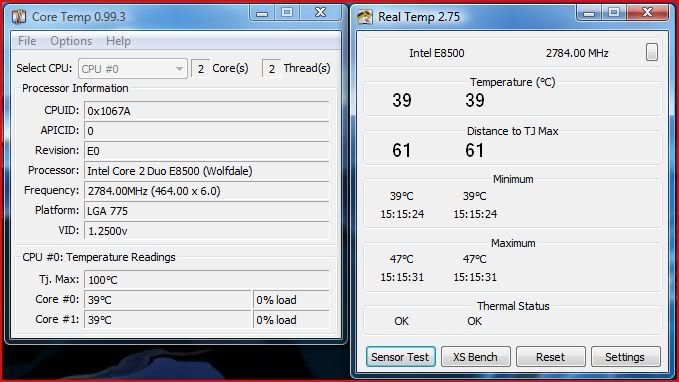
Task: Maximize the Core Temp window
Action: [287, 13]
